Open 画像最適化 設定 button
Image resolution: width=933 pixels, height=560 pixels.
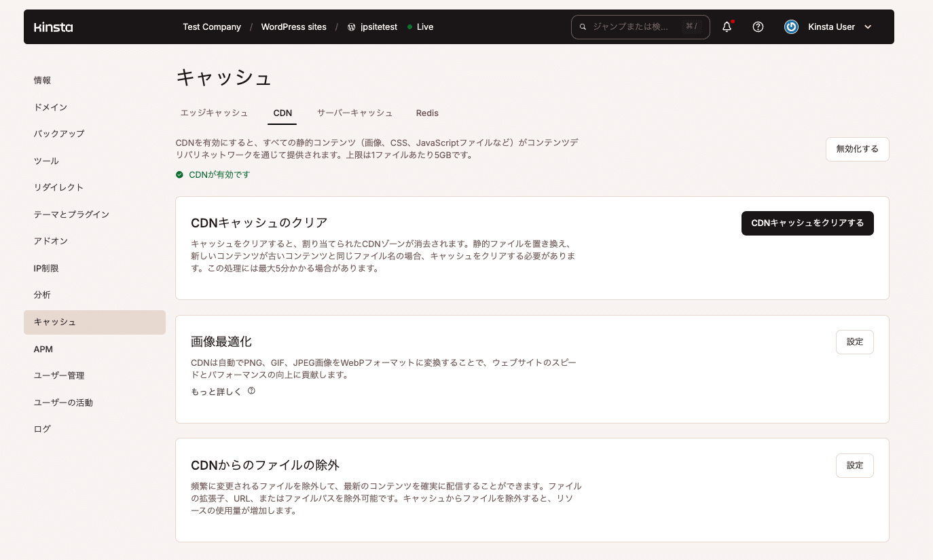854,342
